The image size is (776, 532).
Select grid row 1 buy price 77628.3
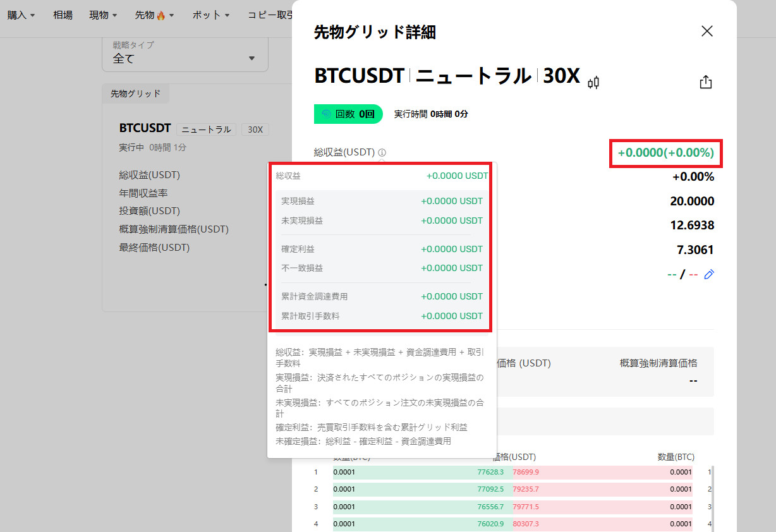(490, 472)
